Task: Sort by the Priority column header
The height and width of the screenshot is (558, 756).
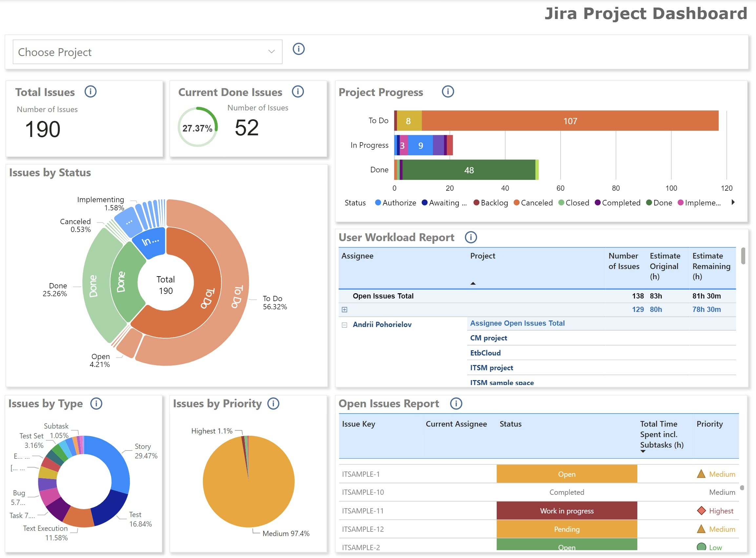Action: point(709,424)
